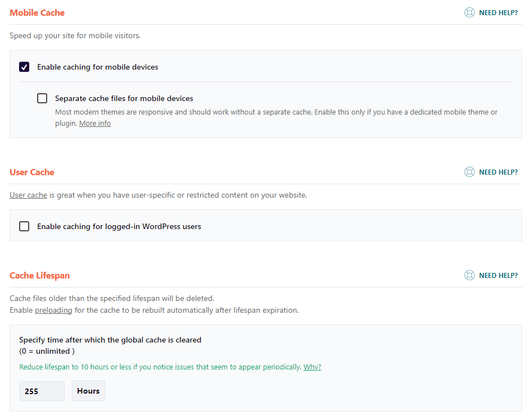The image size is (530, 420).
Task: Click the lifebuoy icon in Cache Lifespan section
Action: [x=469, y=276]
